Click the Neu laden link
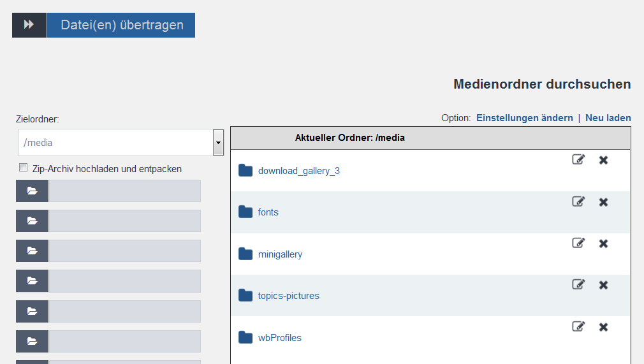Viewport: 644px width, 364px height. [608, 118]
